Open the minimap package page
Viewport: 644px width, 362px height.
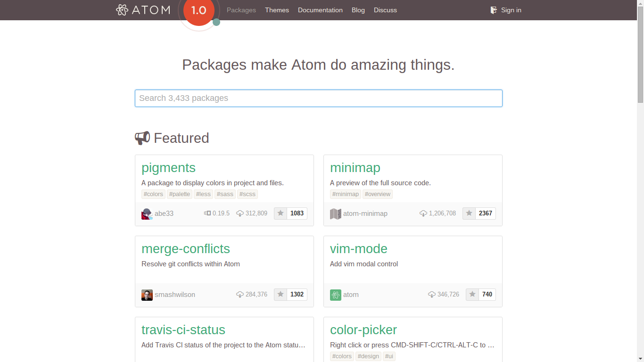click(x=355, y=168)
